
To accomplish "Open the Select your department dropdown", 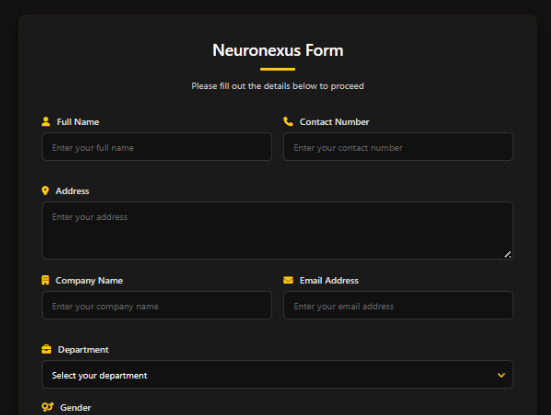I will click(278, 375).
